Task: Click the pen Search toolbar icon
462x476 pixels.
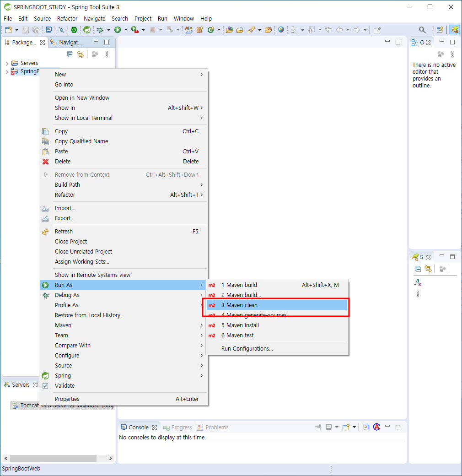Action: [251, 30]
